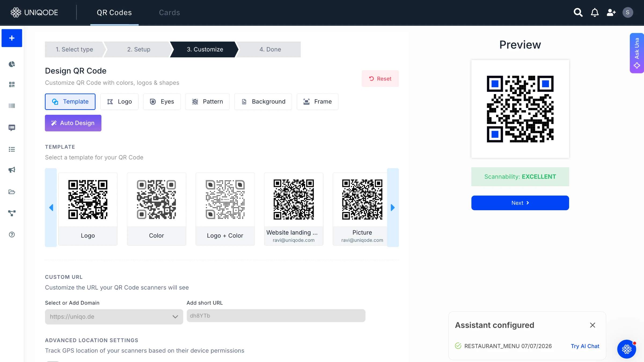Open the help question mark icon
The width and height of the screenshot is (644, 362).
coord(12,235)
